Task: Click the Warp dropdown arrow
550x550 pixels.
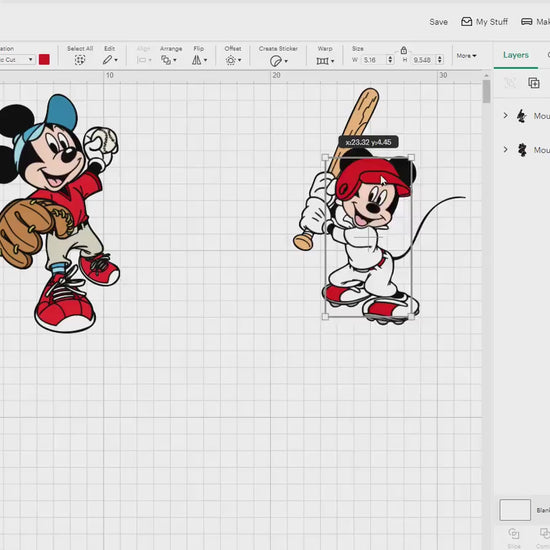Action: coord(332,61)
